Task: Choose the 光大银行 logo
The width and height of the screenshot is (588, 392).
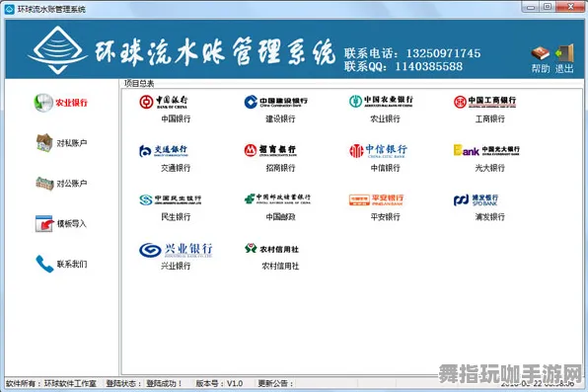Action: click(x=486, y=150)
